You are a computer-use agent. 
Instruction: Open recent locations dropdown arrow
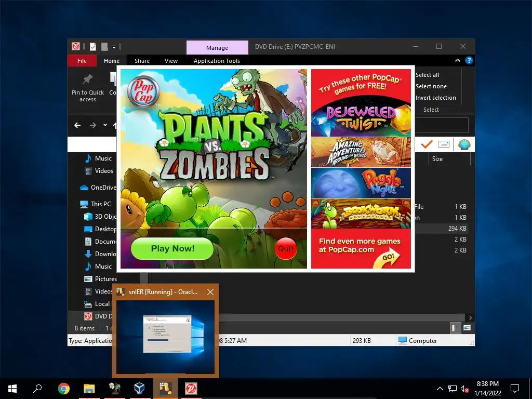[105, 125]
